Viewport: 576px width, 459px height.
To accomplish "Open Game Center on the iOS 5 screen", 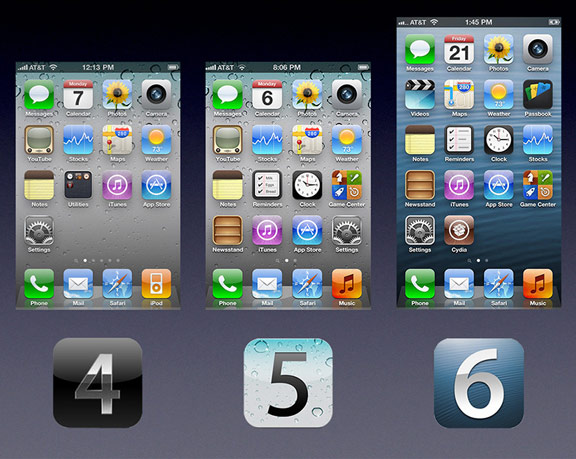I will click(x=346, y=185).
